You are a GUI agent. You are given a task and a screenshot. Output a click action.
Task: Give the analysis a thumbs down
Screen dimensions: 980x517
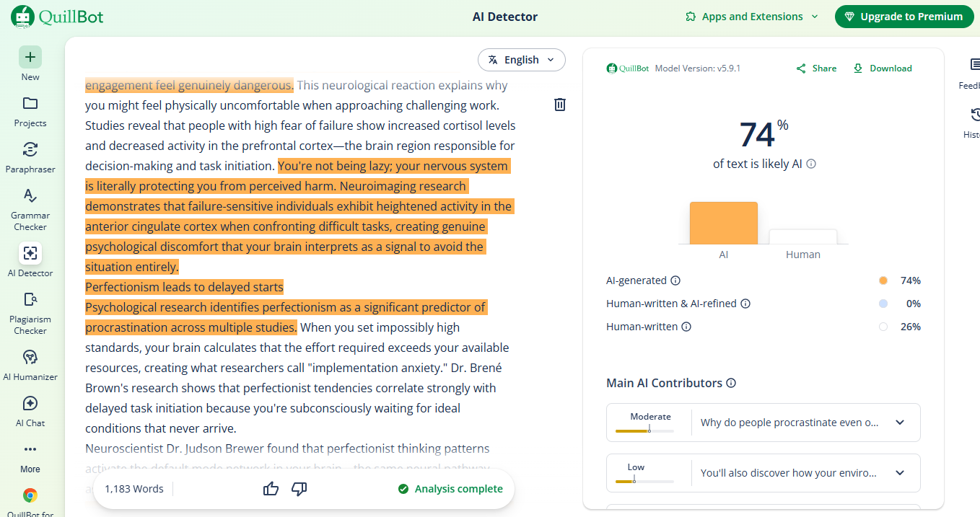point(299,488)
